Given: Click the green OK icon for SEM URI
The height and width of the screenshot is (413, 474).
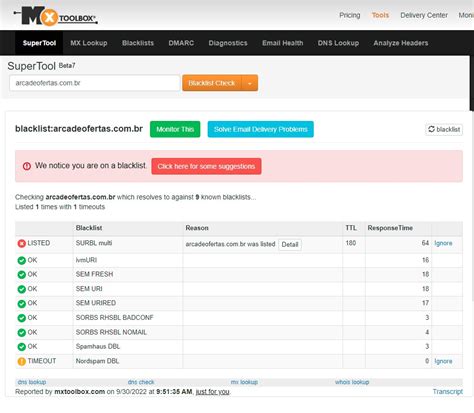Looking at the screenshot, I should pyautogui.click(x=22, y=289).
